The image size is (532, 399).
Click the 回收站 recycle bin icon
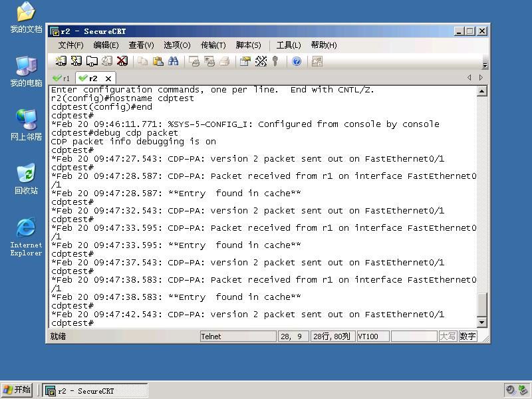pos(26,179)
